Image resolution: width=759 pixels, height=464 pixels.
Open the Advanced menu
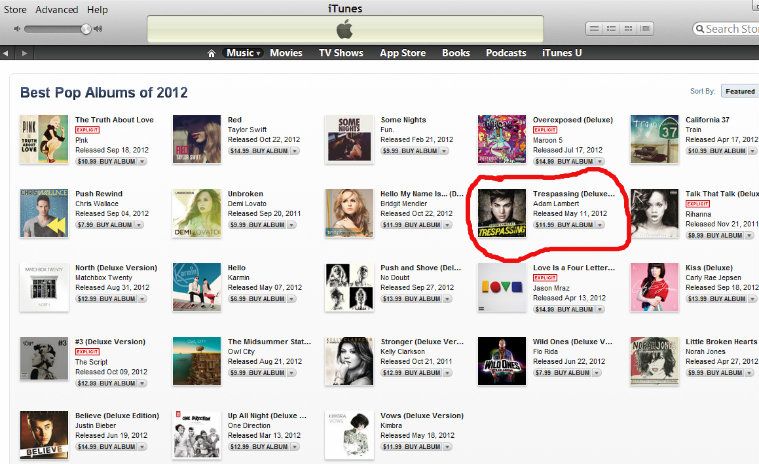57,10
